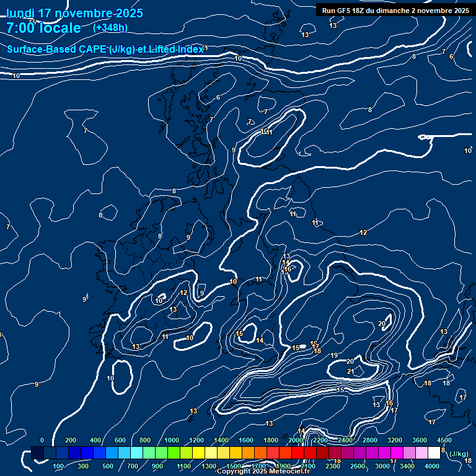Click the 200 tick label above the legend

click(70, 440)
